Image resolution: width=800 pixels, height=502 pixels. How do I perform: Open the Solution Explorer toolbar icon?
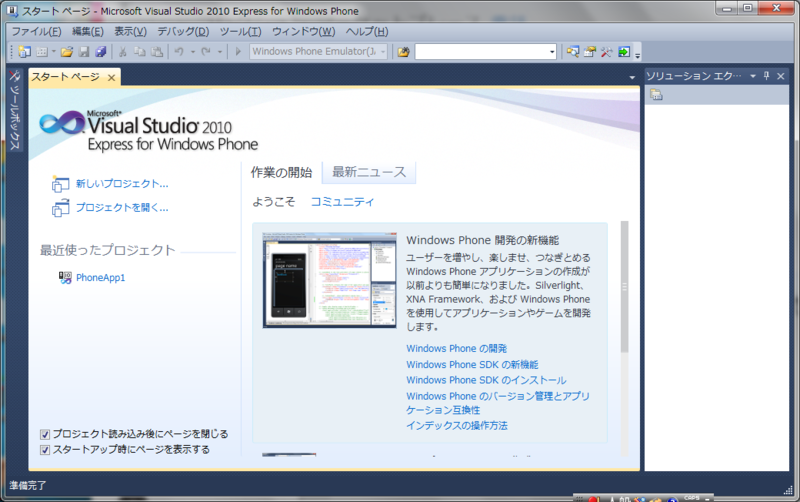573,52
